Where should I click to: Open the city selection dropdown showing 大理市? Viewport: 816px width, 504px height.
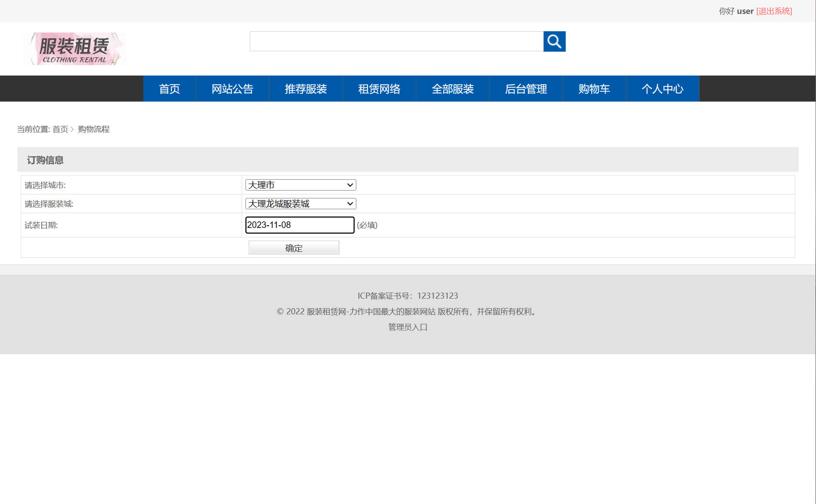pos(300,184)
